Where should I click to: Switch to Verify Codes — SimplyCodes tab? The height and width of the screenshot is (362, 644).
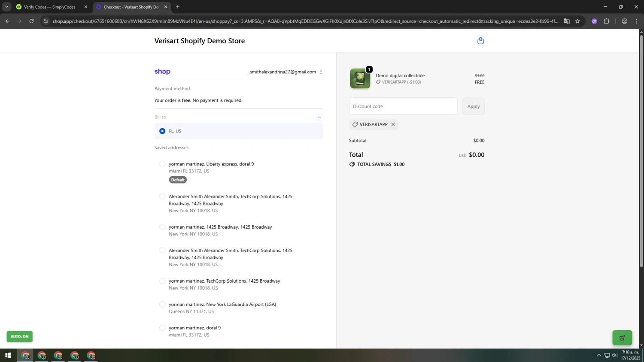click(51, 7)
